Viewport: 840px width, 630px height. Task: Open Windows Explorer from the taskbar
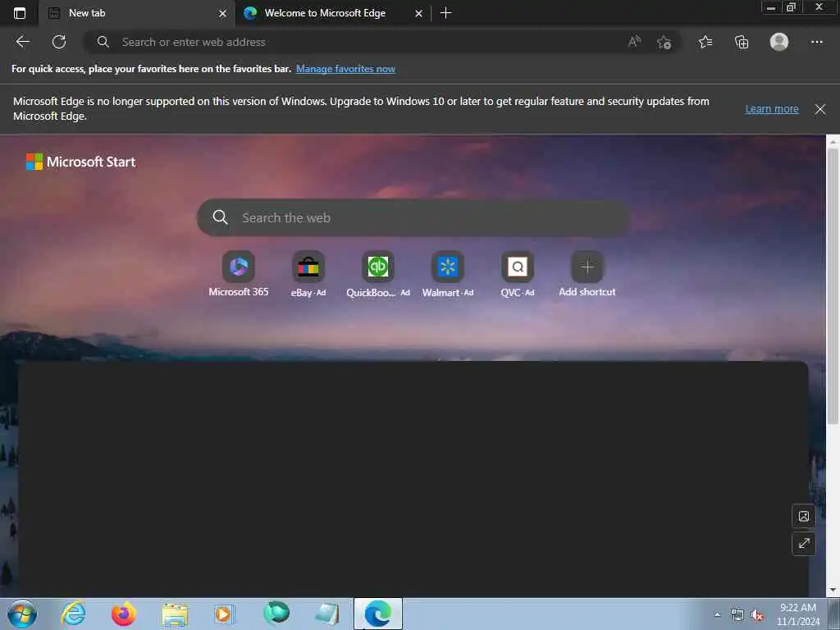point(175,614)
